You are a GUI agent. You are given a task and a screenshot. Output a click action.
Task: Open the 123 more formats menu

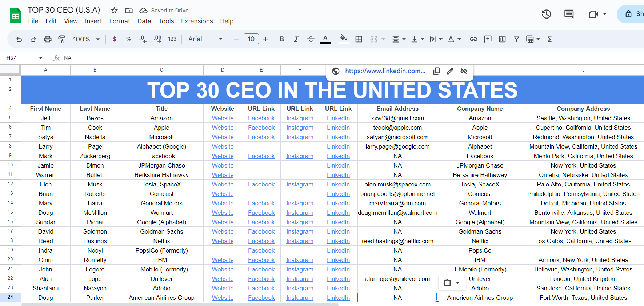click(x=172, y=39)
